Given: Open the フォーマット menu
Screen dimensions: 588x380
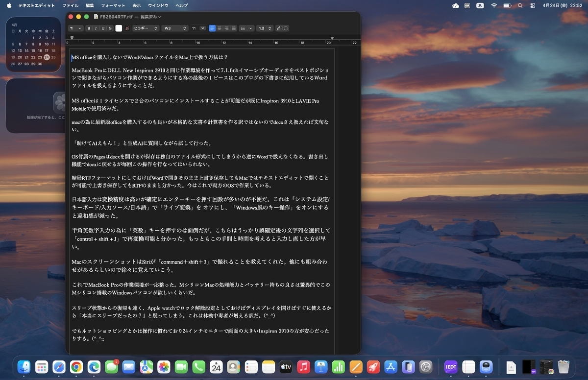Looking at the screenshot, I should 113,5.
